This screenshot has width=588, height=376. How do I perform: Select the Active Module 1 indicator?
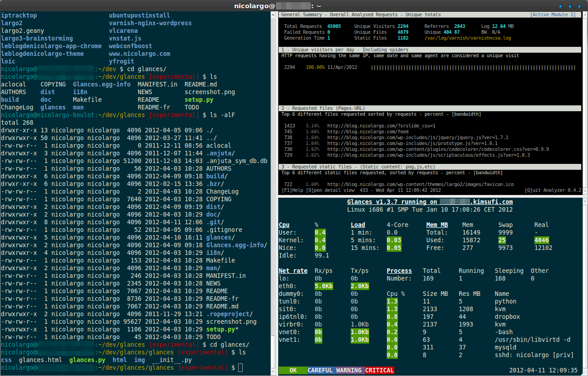coord(552,14)
